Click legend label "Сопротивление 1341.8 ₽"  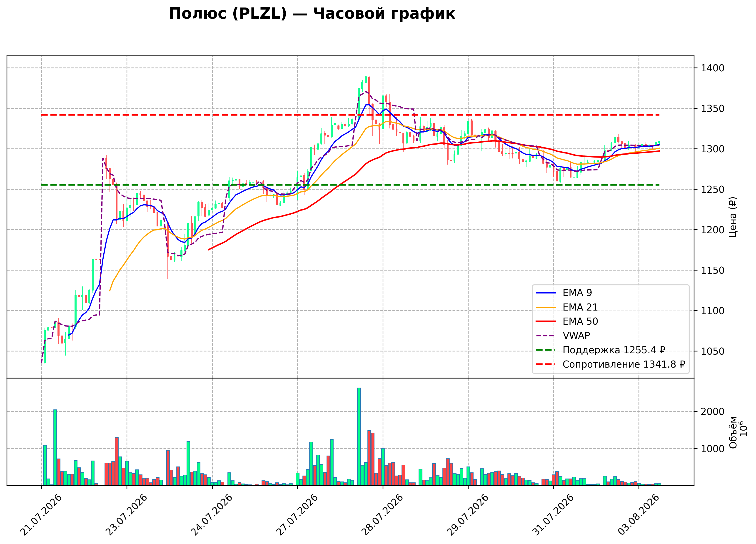(x=624, y=365)
